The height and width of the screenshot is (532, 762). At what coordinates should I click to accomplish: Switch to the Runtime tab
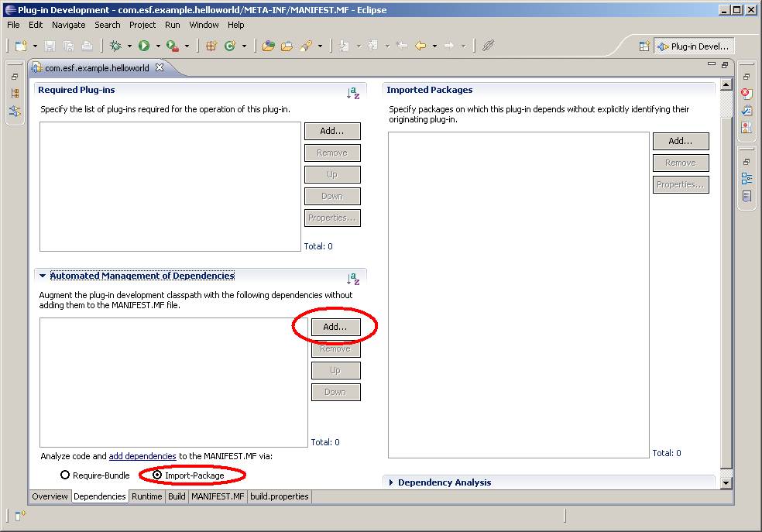(x=147, y=496)
